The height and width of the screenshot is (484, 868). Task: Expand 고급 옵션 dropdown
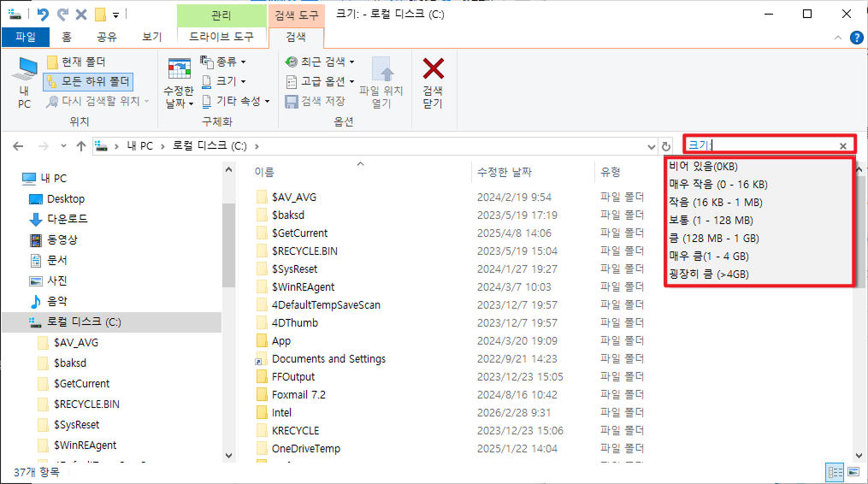point(320,81)
